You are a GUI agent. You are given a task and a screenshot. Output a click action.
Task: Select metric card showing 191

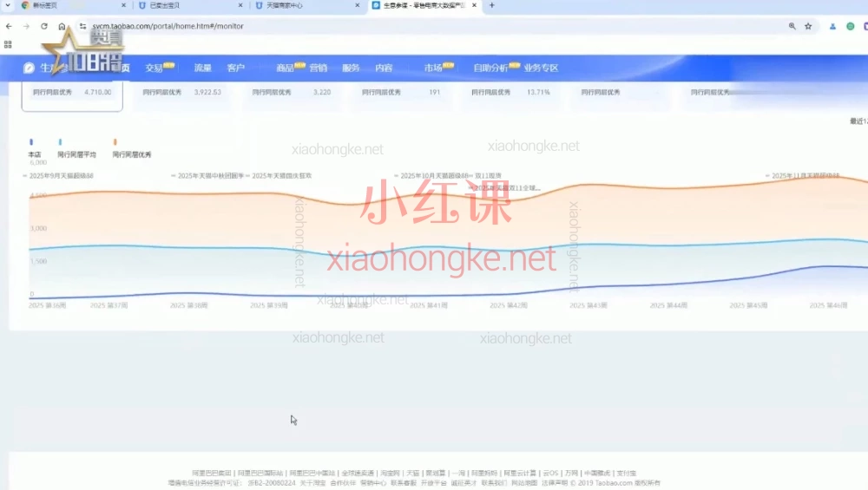point(401,95)
